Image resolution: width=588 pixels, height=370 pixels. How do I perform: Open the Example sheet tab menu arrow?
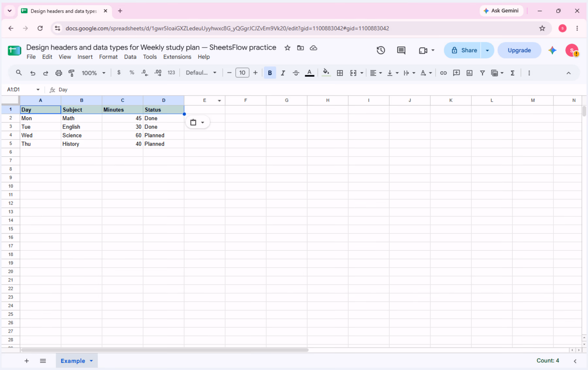tap(91, 361)
